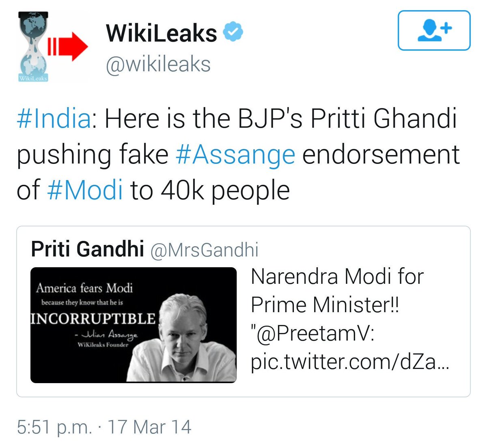
Task: Click the 5:51 p.m. timestamp
Action: 55,427
